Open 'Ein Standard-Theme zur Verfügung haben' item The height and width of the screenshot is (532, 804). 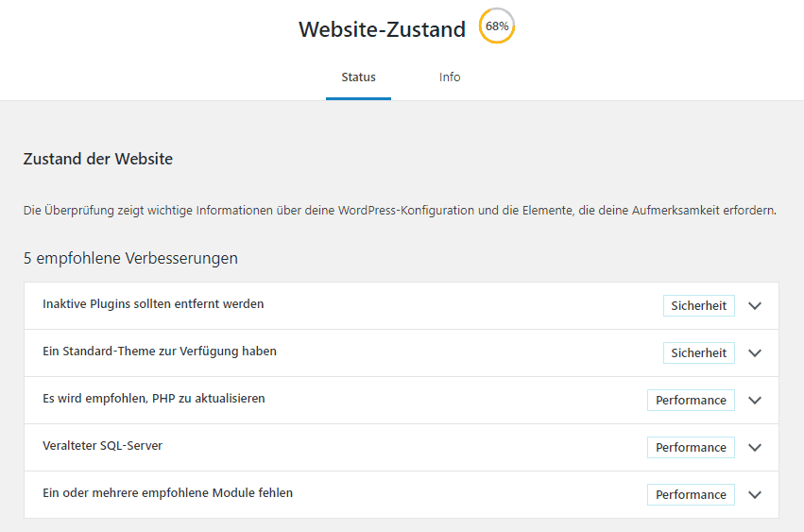[160, 352]
